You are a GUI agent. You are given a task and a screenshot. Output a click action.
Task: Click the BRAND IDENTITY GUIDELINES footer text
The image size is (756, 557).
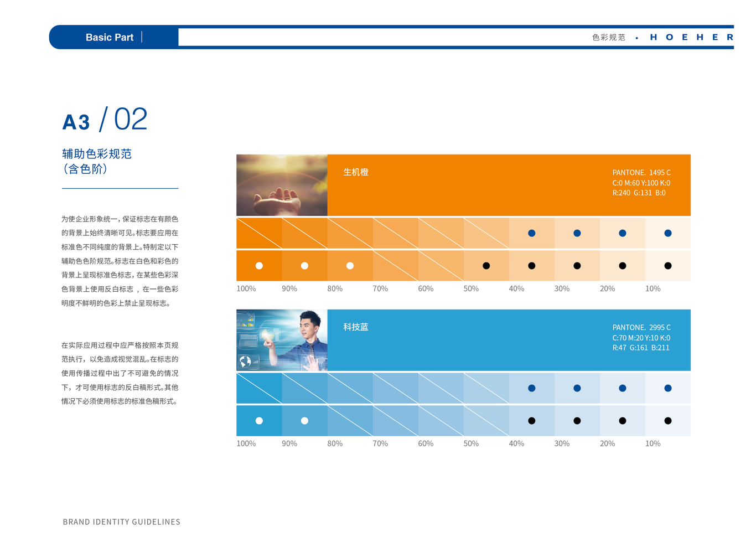(121, 522)
